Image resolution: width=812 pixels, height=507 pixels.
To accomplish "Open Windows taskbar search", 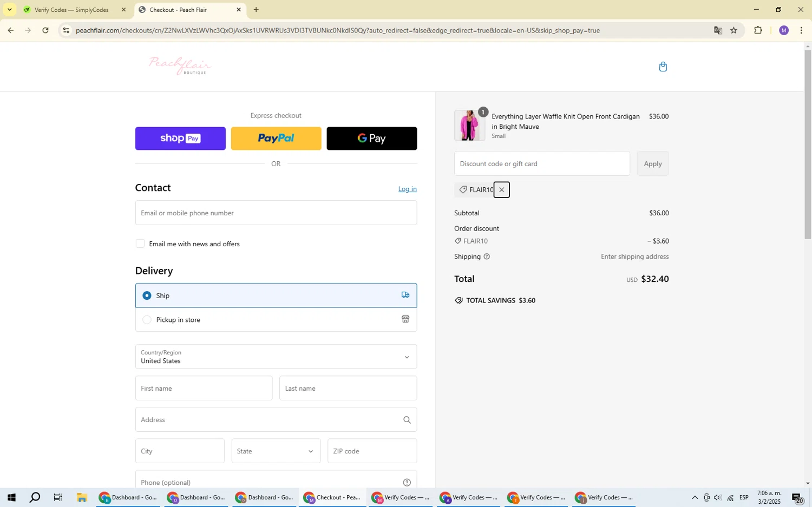I will [35, 498].
